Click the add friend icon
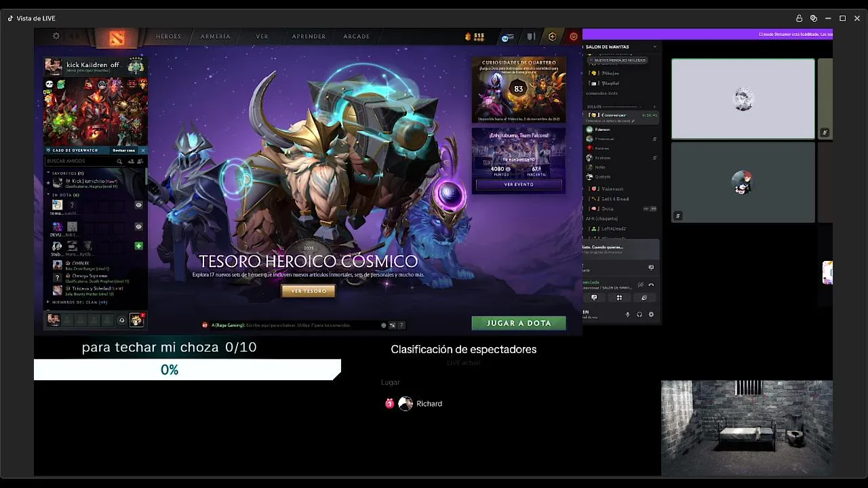This screenshot has width=868, height=488. (x=130, y=161)
